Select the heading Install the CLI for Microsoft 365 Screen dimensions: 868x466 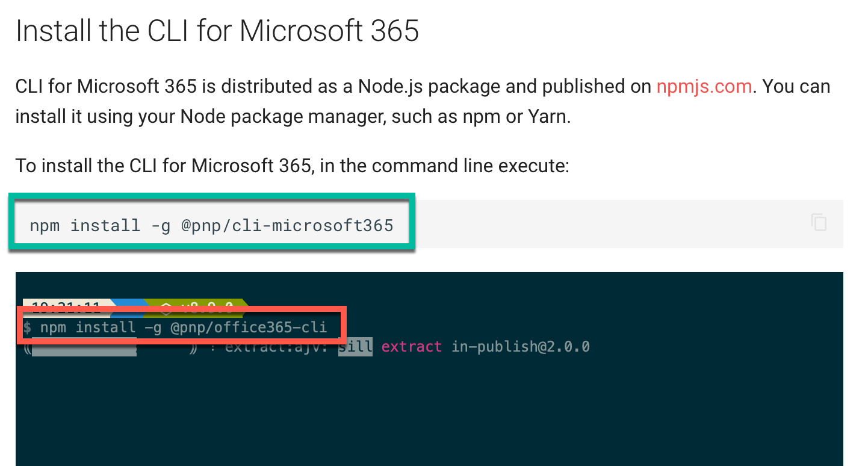tap(218, 30)
